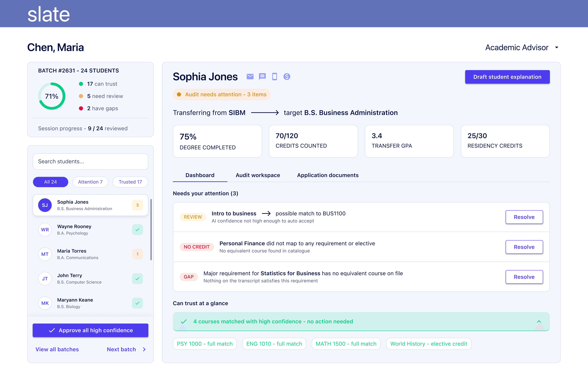
Task: Click Approve all high confidence button
Action: 91,330
